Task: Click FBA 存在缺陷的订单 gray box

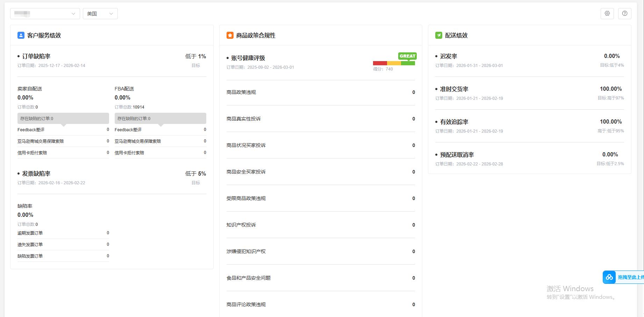Action: tap(160, 118)
